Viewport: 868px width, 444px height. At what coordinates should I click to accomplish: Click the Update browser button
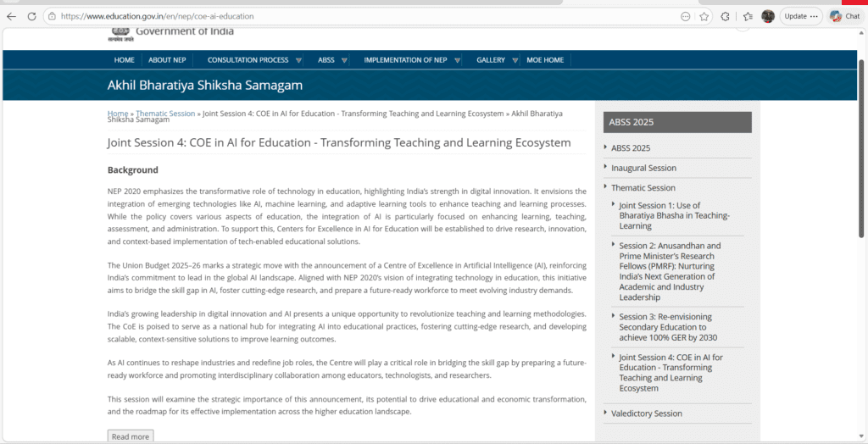click(801, 16)
